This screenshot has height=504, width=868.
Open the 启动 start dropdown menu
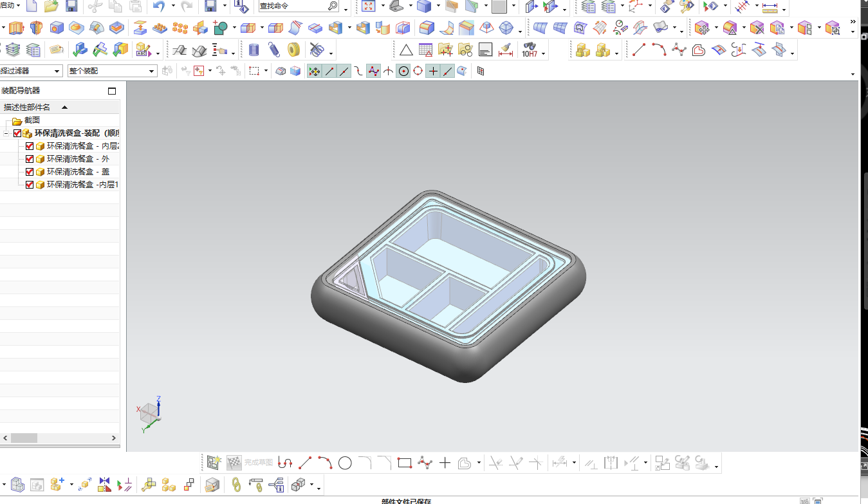(x=10, y=6)
